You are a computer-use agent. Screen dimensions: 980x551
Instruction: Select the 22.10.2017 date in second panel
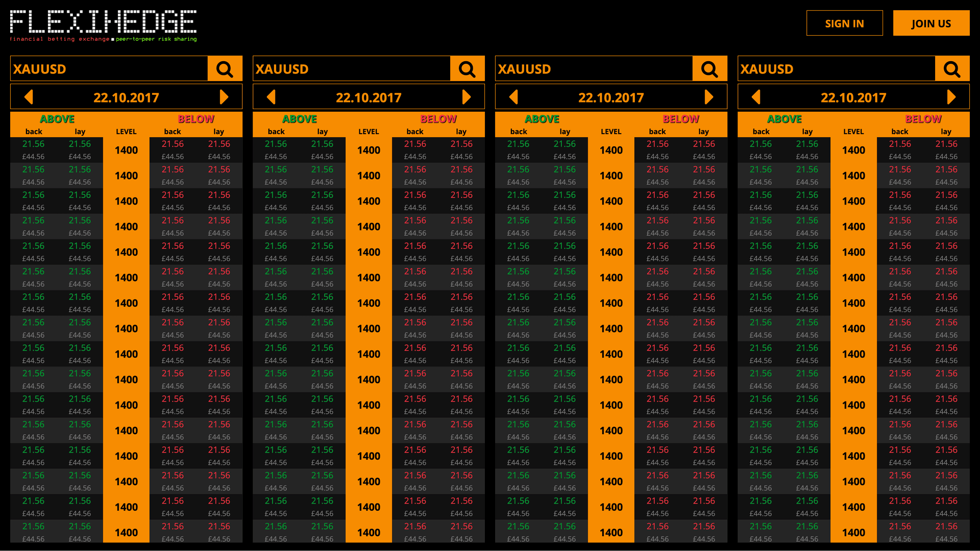(369, 97)
